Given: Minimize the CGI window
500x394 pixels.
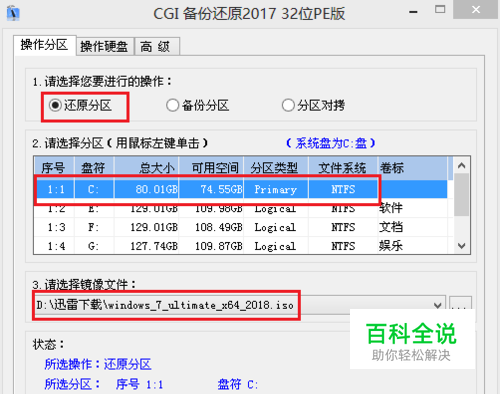Looking at the screenshot, I should tap(413, 12).
